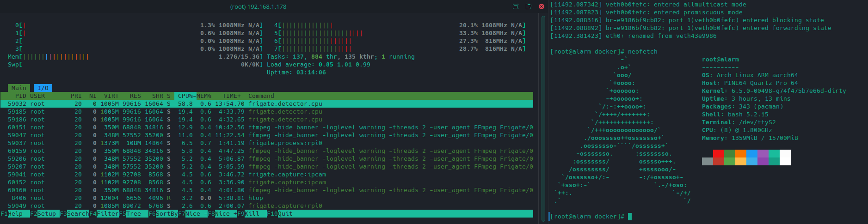This screenshot has width=868, height=224.
Task: Select ffmpeg process row PID 59207
Action: [x=267, y=166]
